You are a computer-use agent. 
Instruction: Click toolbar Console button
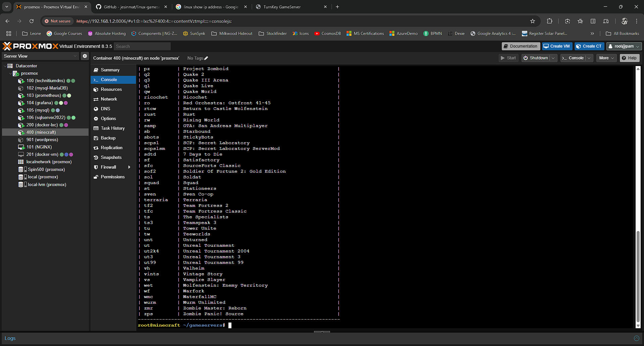[573, 58]
